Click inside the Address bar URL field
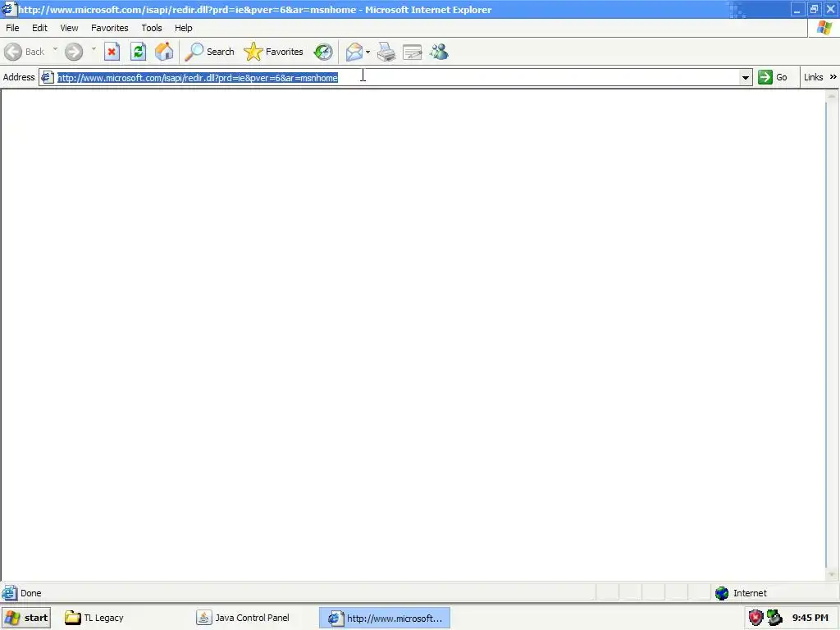This screenshot has height=630, width=840. 396,78
